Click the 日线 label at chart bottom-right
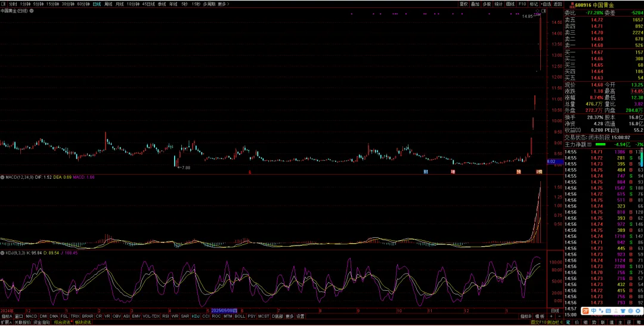Screen dimensions: 644x326 tap(555, 311)
